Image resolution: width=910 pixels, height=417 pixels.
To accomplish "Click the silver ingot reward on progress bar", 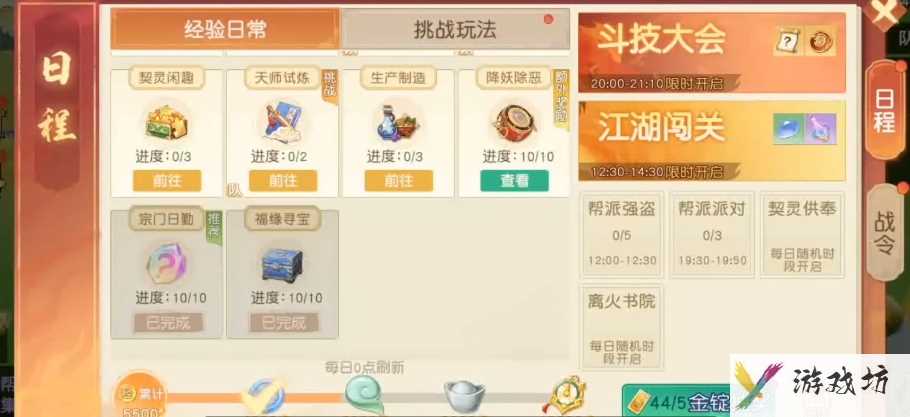I will (x=464, y=397).
